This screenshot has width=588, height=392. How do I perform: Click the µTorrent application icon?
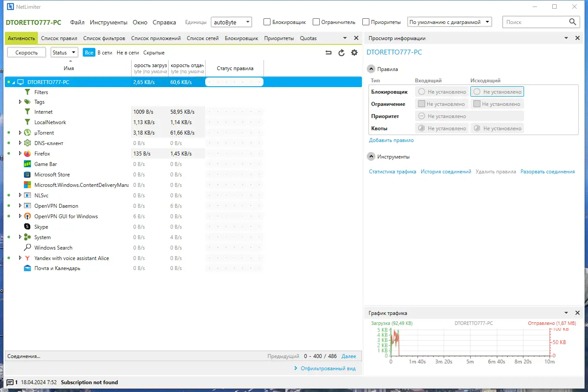point(28,132)
